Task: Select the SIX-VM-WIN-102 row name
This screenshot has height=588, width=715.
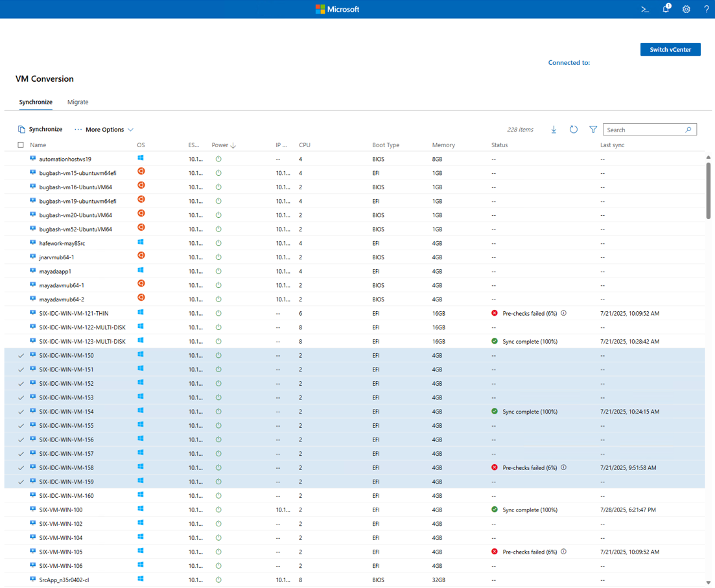Action: coord(61,524)
